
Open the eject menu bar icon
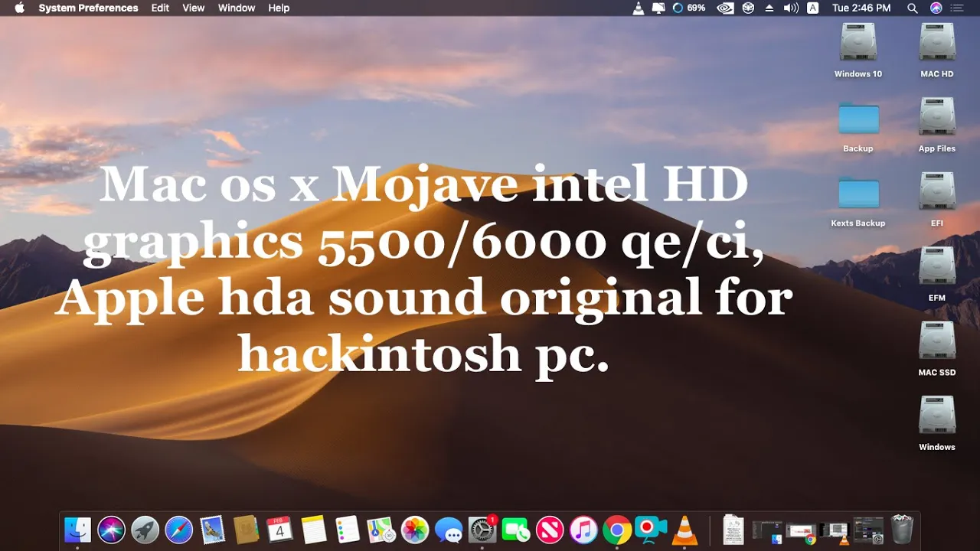pos(770,8)
